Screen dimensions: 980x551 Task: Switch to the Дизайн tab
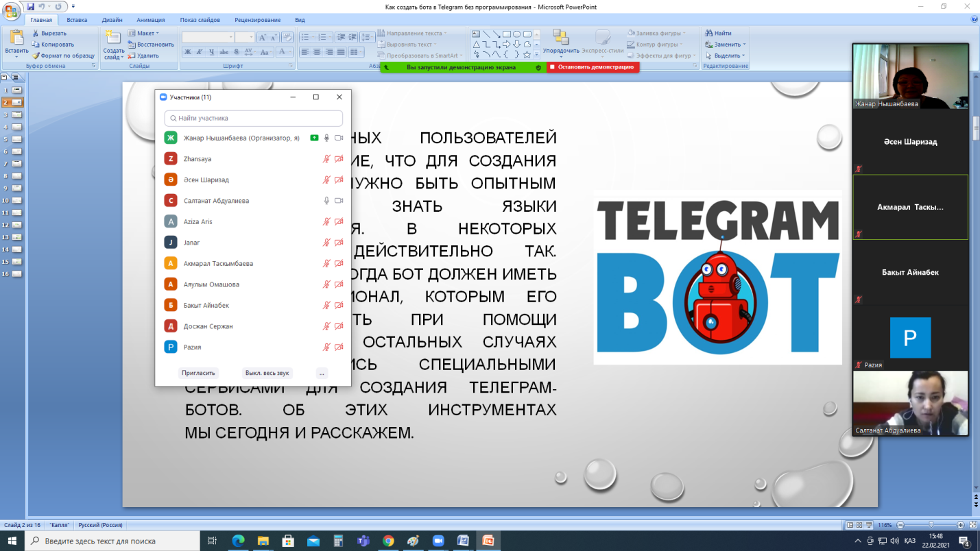112,20
